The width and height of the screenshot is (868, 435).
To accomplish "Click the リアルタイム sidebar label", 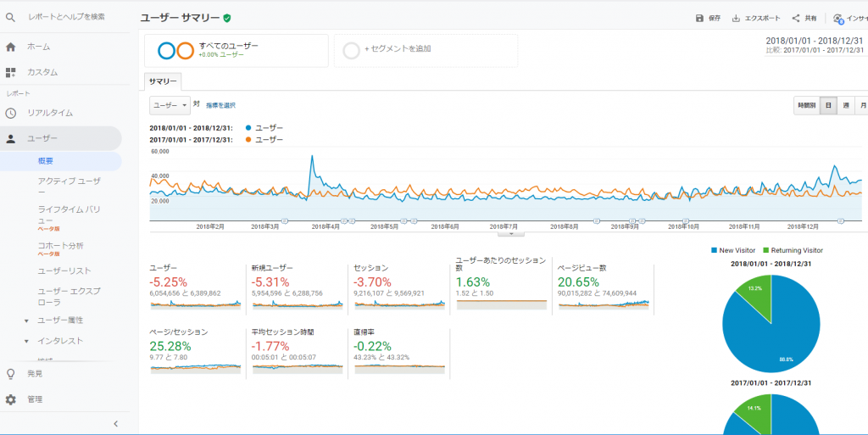I will click(x=50, y=113).
